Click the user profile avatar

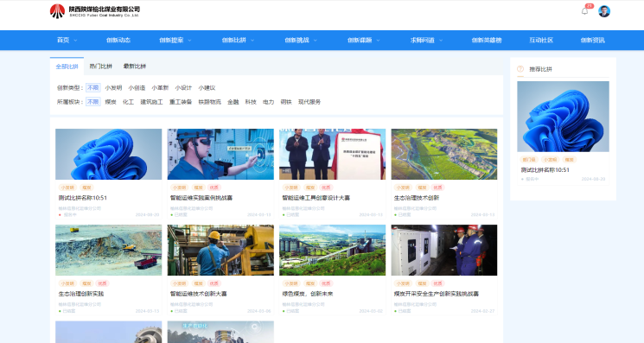(x=603, y=11)
